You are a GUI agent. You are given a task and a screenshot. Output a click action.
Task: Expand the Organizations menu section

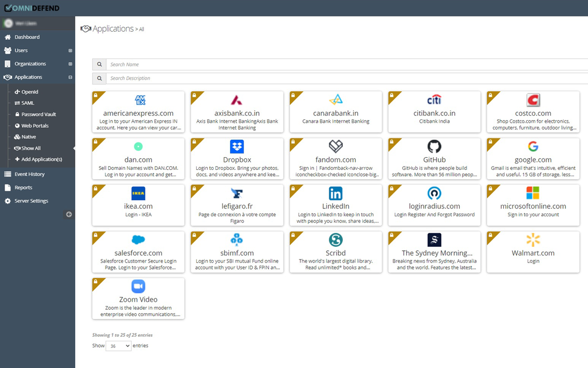(x=70, y=64)
